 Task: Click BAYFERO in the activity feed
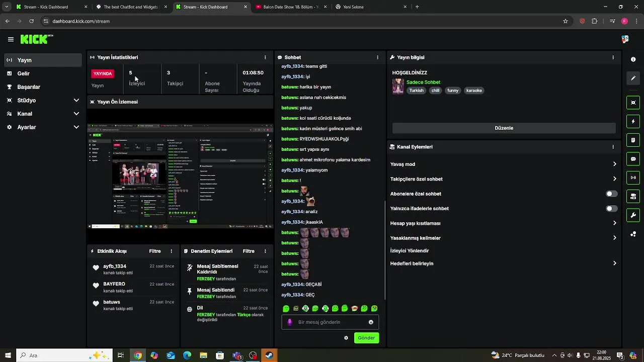point(114,284)
